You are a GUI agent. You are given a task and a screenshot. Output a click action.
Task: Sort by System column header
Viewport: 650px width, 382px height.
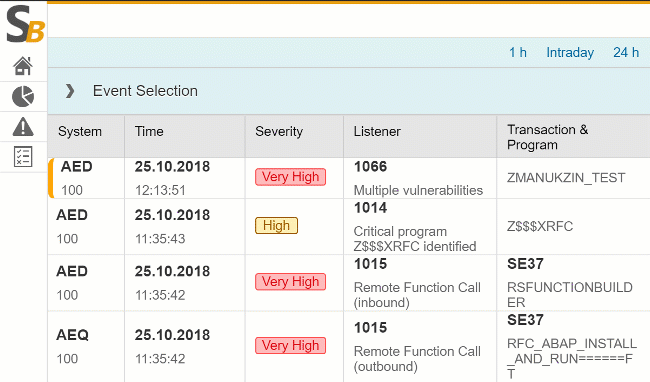[x=86, y=136]
